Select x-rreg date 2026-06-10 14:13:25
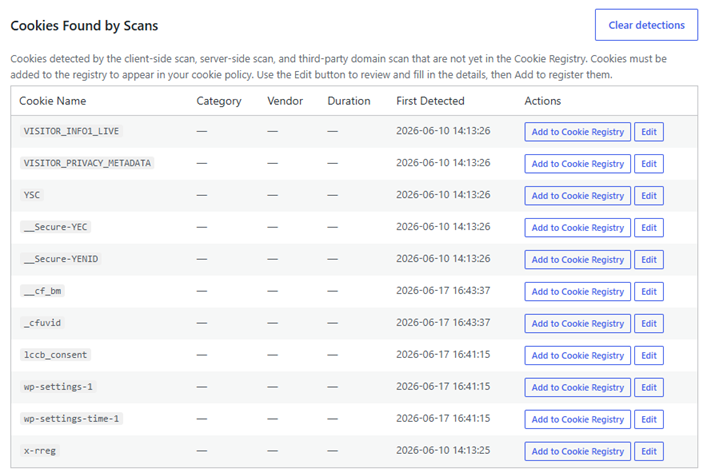Screen dimensions: 707x469 [443, 450]
